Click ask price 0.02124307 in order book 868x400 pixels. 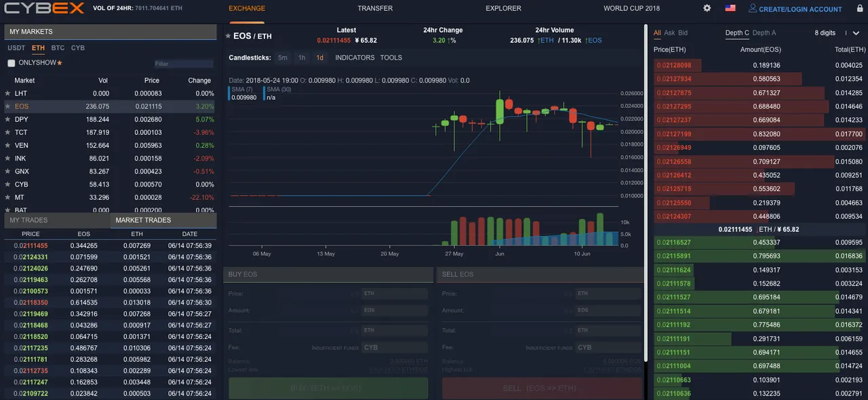point(673,216)
